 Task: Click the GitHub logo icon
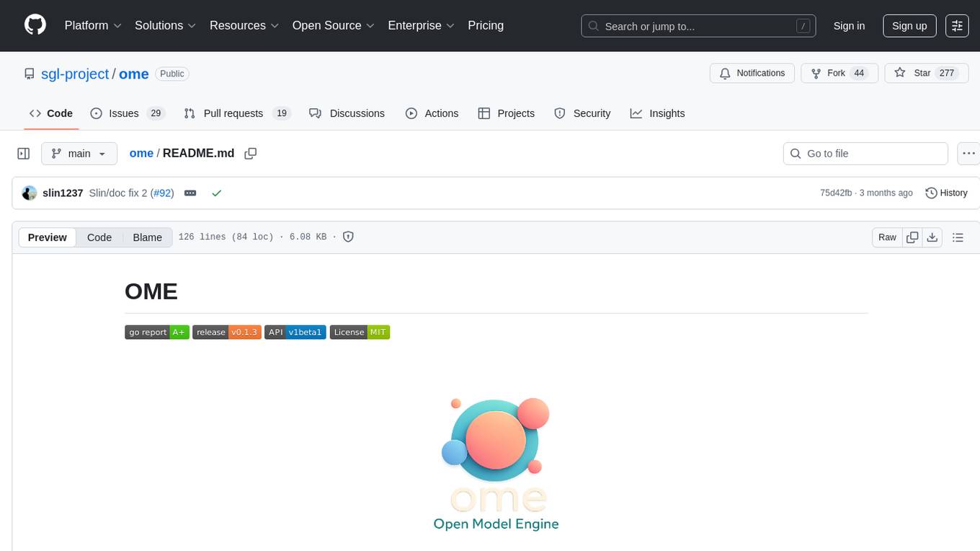pos(35,25)
